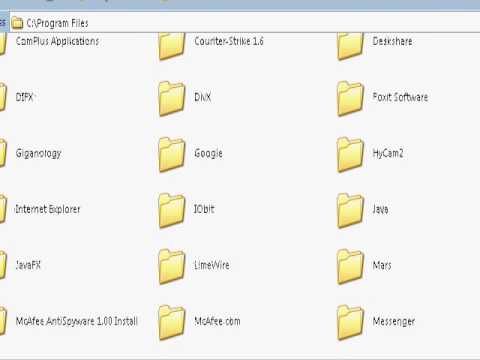Select McAfee AntiSpyware 1.00 Install folder name
The height and width of the screenshot is (360, 480).
point(77,321)
